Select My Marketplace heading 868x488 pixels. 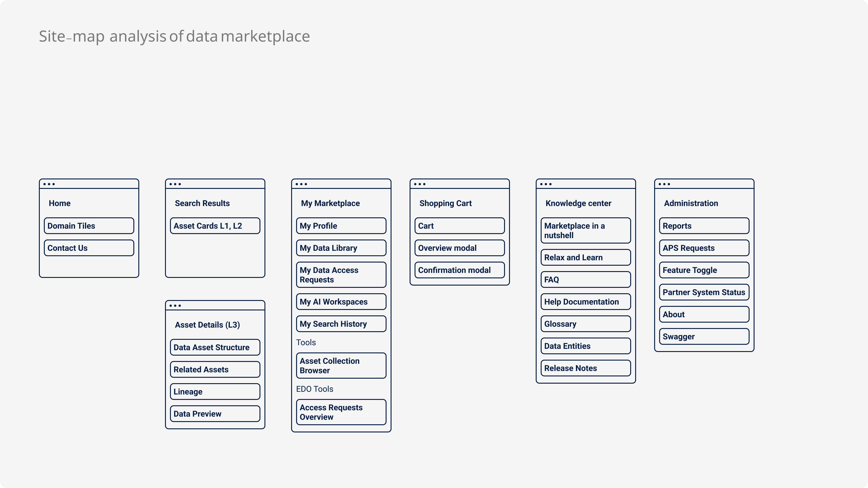[x=330, y=203]
